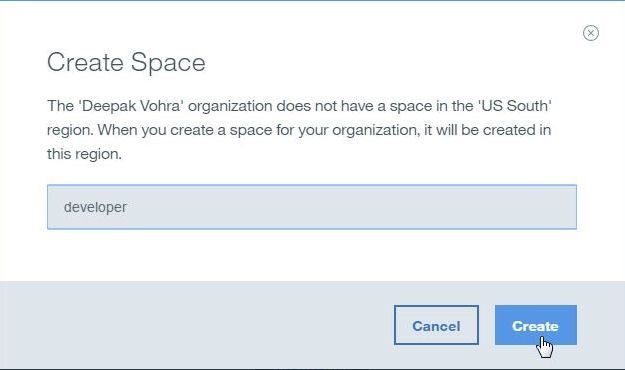Click the 'Create Space' dialog heading
Screen dimensions: 625x370
click(126, 63)
